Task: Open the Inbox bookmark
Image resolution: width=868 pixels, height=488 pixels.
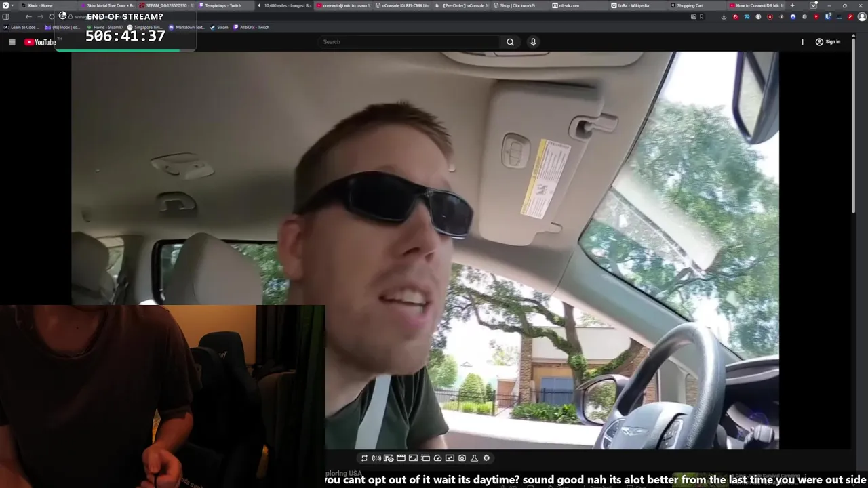Action: click(62, 28)
